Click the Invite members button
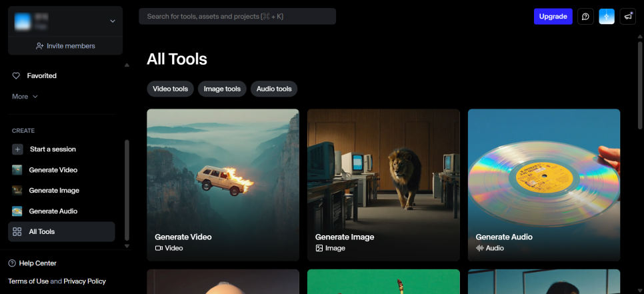644x294 pixels. tap(65, 46)
